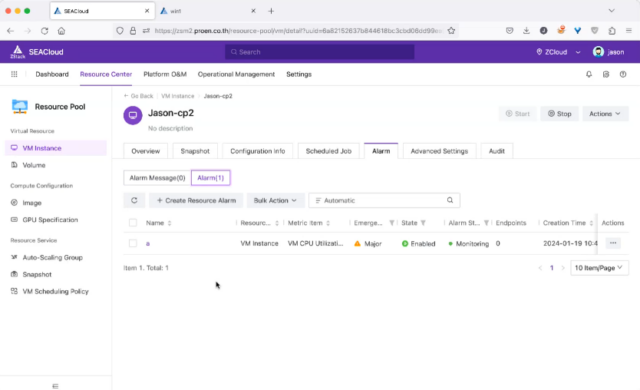
Task: Click the jason user avatar
Action: [x=598, y=52]
